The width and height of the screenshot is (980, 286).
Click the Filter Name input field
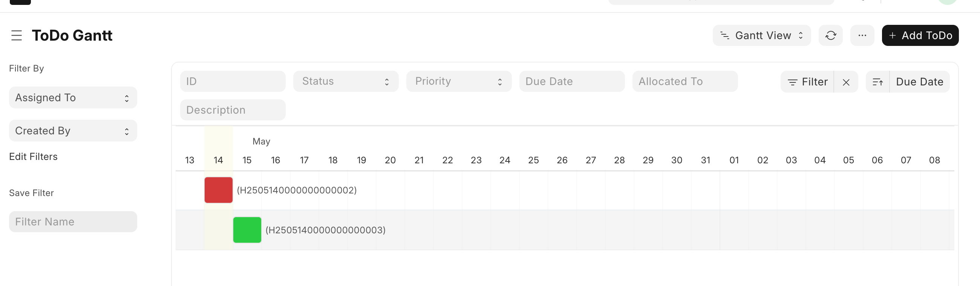coord(73,222)
